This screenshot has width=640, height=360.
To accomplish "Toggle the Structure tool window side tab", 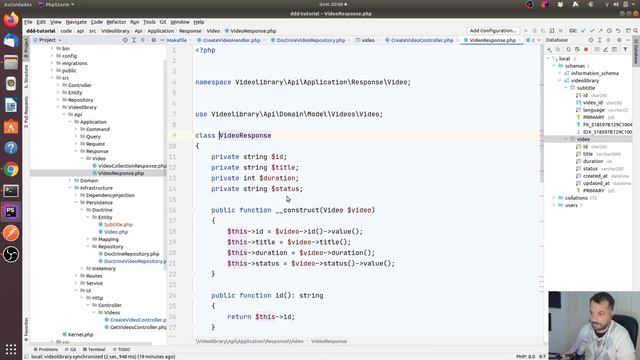I will coord(26,76).
